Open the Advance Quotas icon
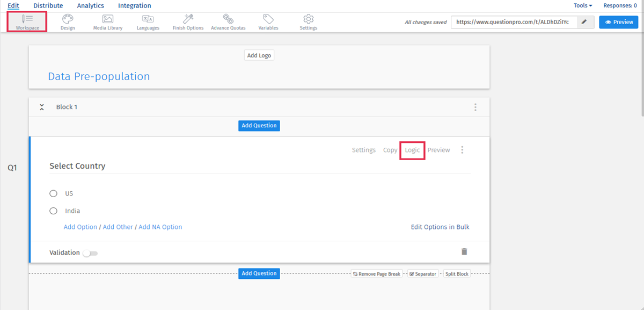Image resolution: width=644 pixels, height=310 pixels. tap(228, 19)
